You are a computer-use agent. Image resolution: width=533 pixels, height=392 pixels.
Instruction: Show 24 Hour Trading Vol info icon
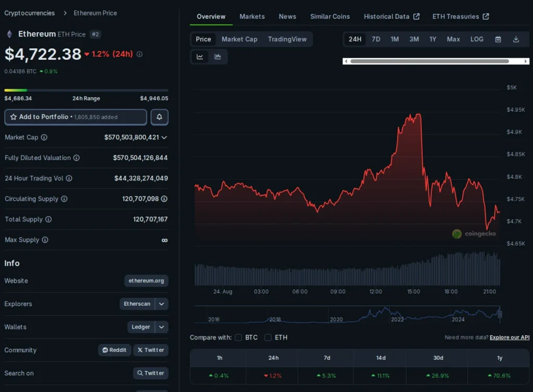69,178
